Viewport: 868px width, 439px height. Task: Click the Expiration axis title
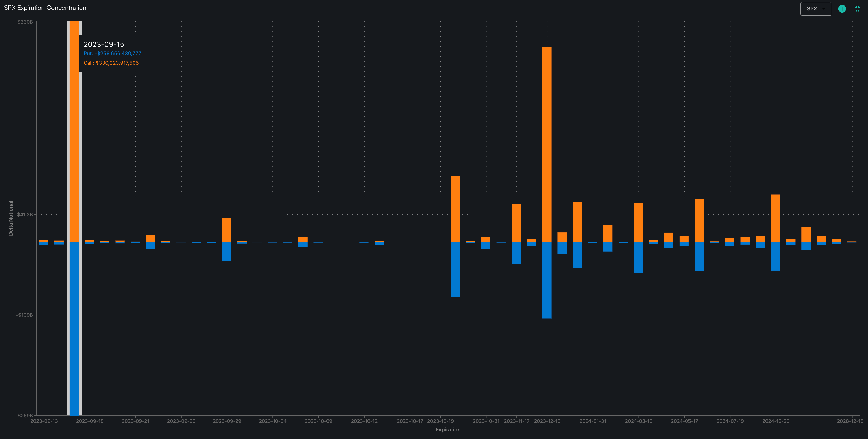click(448, 430)
